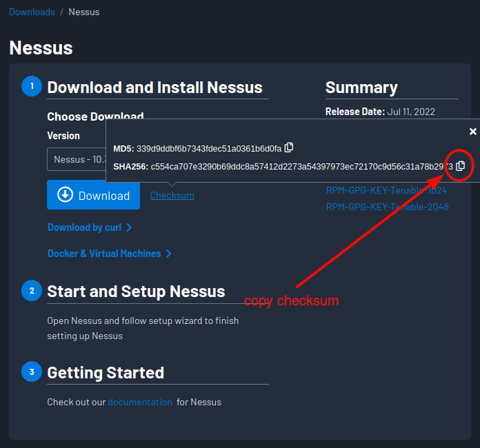Open the Nessus version dropdown

(x=76, y=159)
